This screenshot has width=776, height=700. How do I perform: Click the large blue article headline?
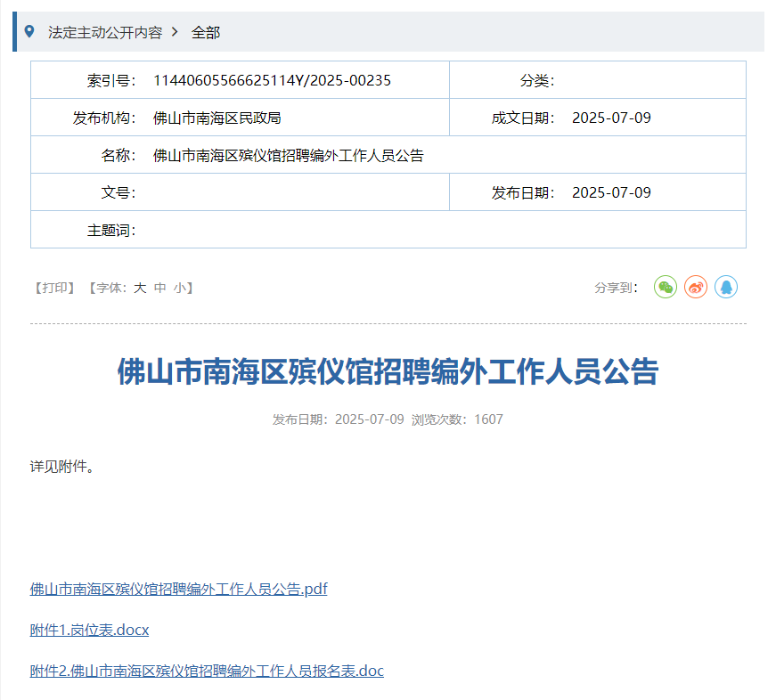point(388,371)
